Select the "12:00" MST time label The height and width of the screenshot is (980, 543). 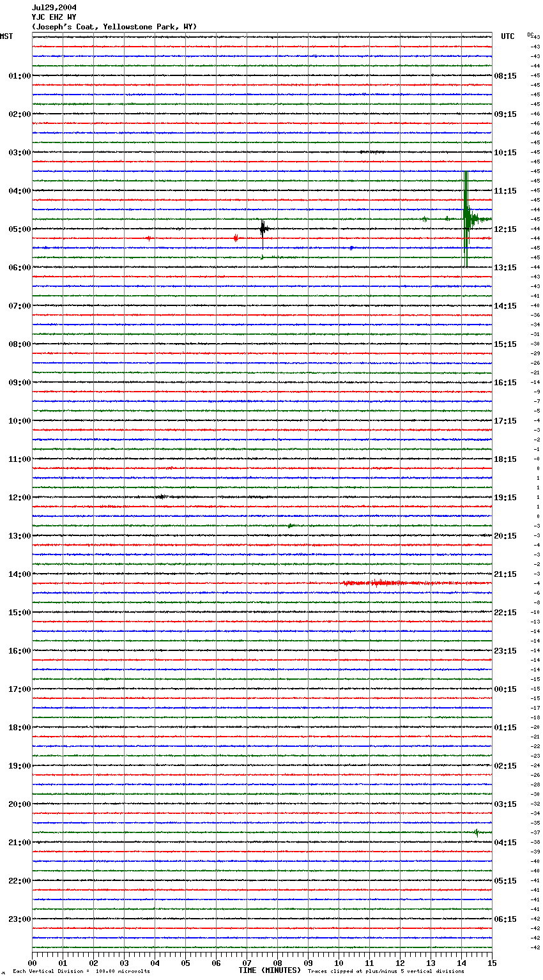20,498
